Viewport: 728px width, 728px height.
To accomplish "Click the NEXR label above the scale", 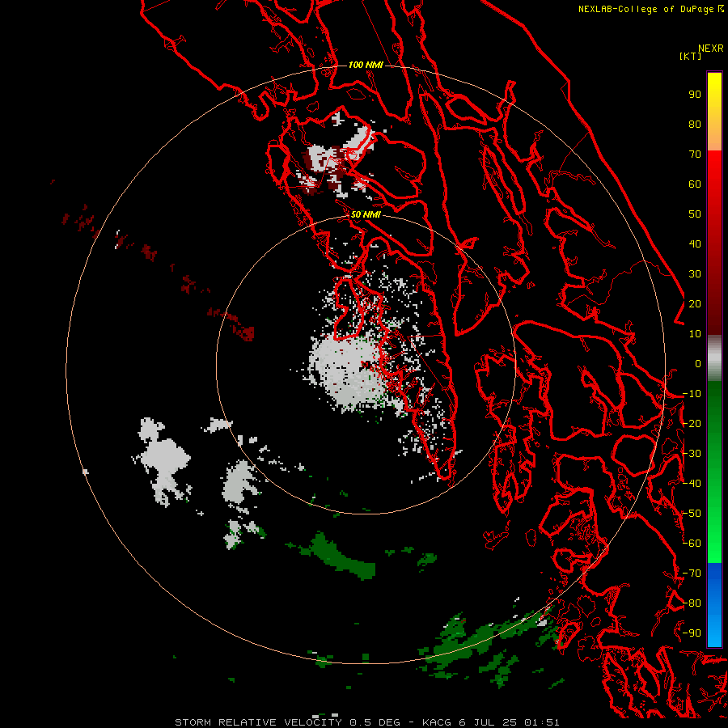I will coord(711,49).
